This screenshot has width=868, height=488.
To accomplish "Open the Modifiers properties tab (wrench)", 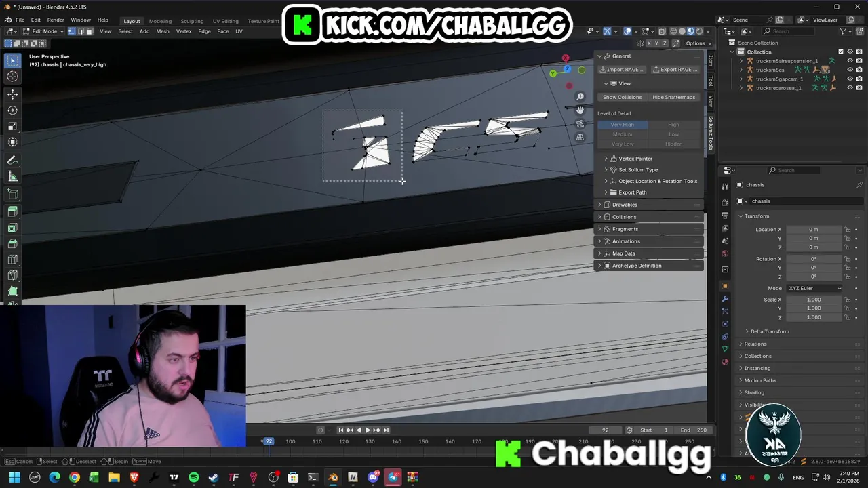I will click(725, 298).
